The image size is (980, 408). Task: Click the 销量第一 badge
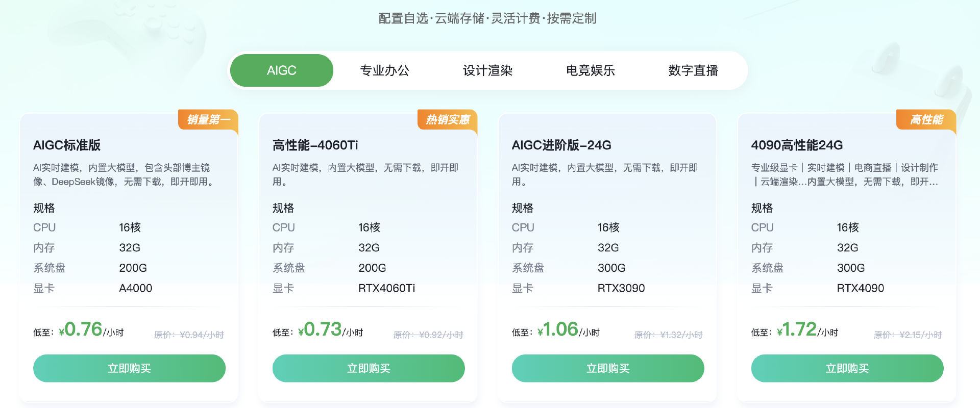tap(208, 120)
